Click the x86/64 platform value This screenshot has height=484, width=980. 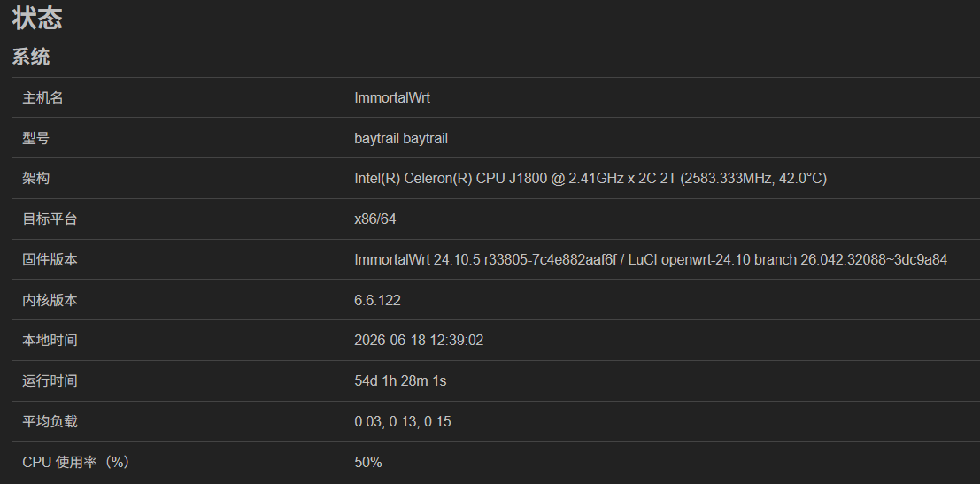[375, 219]
